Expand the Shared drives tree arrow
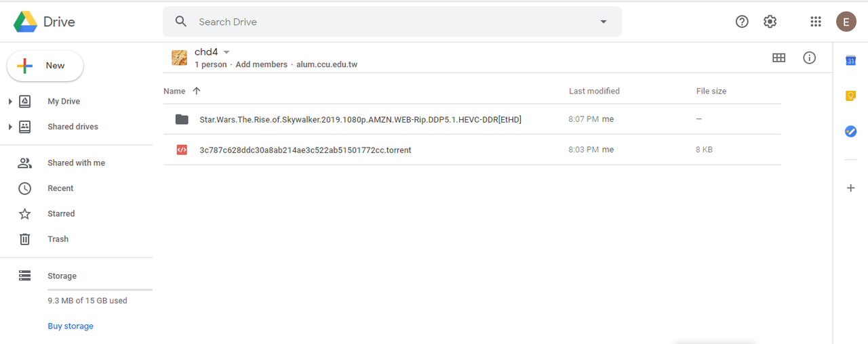This screenshot has height=344, width=868. tap(10, 127)
